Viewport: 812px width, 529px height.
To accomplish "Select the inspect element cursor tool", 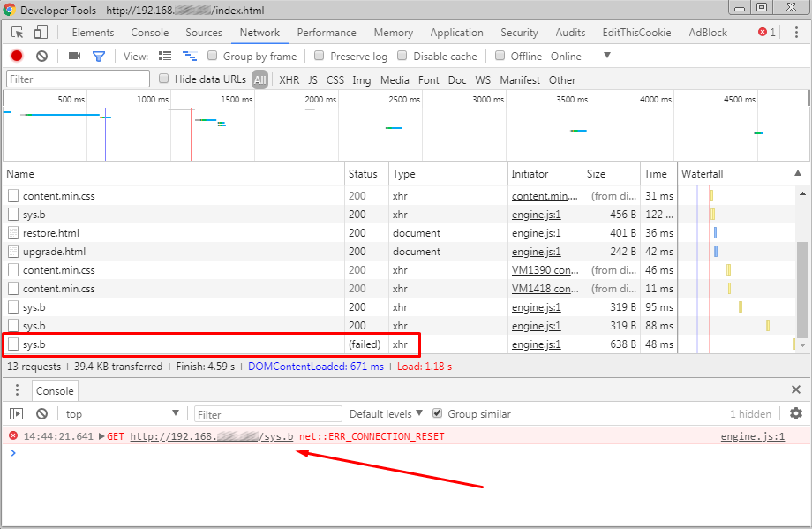I will [x=15, y=31].
